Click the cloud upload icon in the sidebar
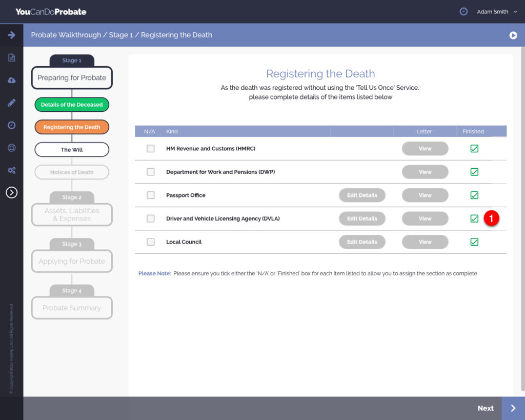Image resolution: width=525 pixels, height=420 pixels. point(11,80)
